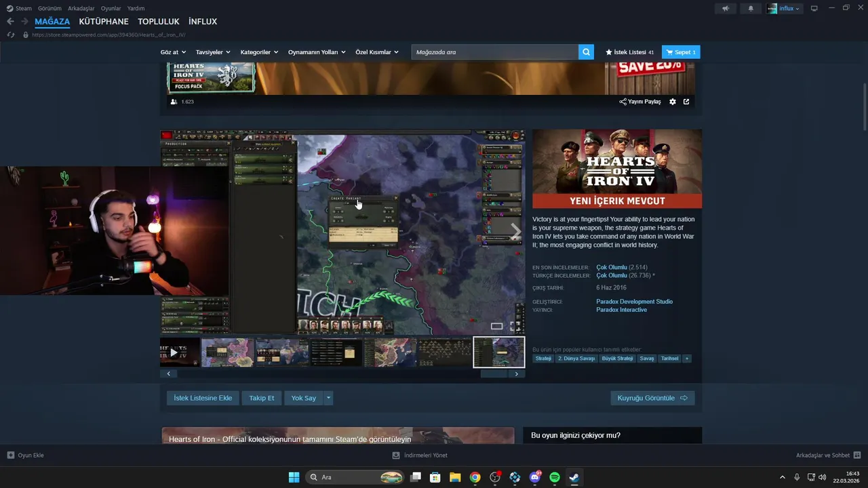
Task: Play the trailer video thumbnail
Action: [180, 352]
